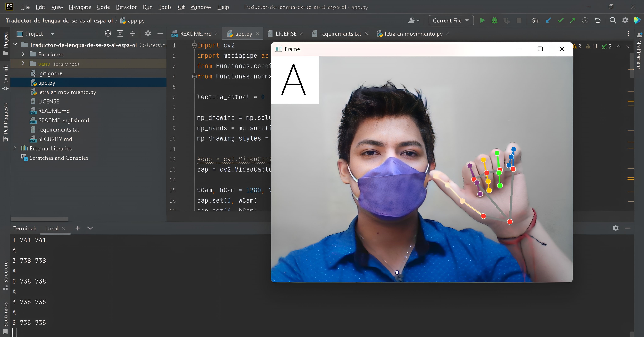The image size is (644, 337).
Task: Click Select Opened File target icon
Action: (108, 33)
